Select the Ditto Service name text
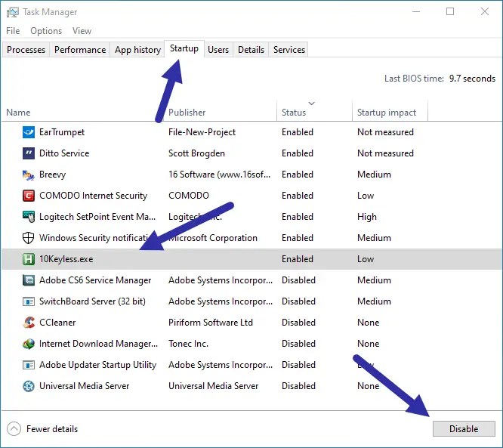This screenshot has width=503, height=448. point(64,153)
